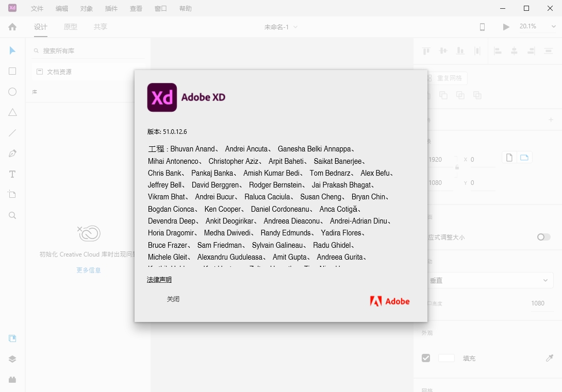This screenshot has height=392, width=562.
Task: Select the Polygon triangle tool
Action: (12, 112)
